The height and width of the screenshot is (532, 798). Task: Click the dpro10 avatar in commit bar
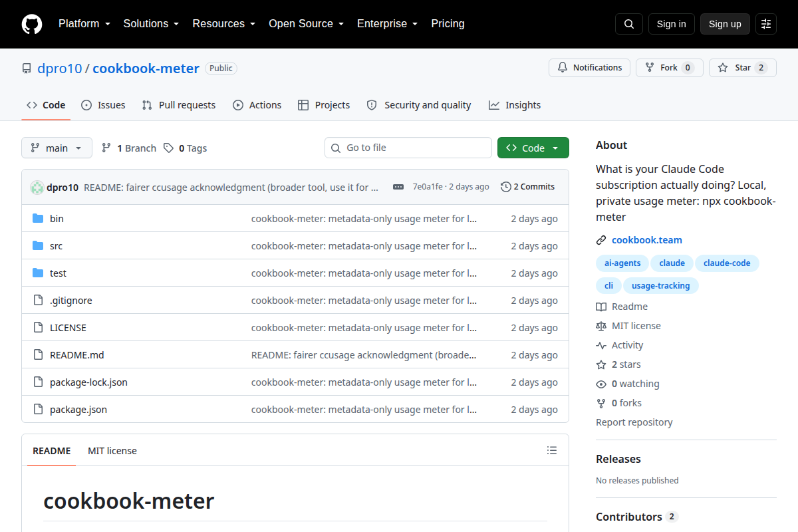(x=37, y=188)
